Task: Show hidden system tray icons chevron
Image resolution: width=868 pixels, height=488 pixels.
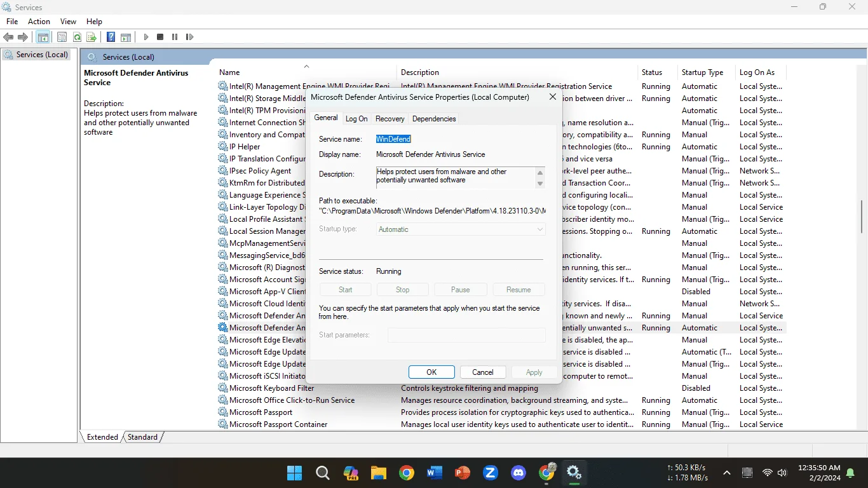Action: (727, 473)
